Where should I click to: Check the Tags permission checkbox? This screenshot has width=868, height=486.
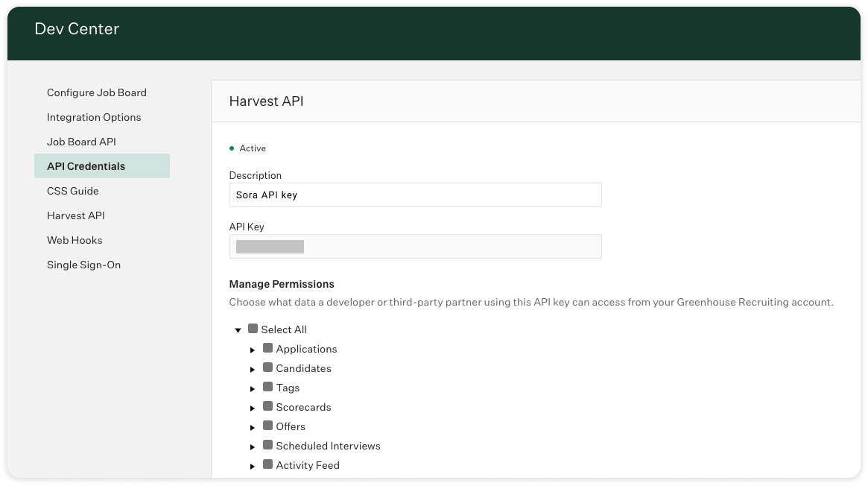[x=268, y=387]
